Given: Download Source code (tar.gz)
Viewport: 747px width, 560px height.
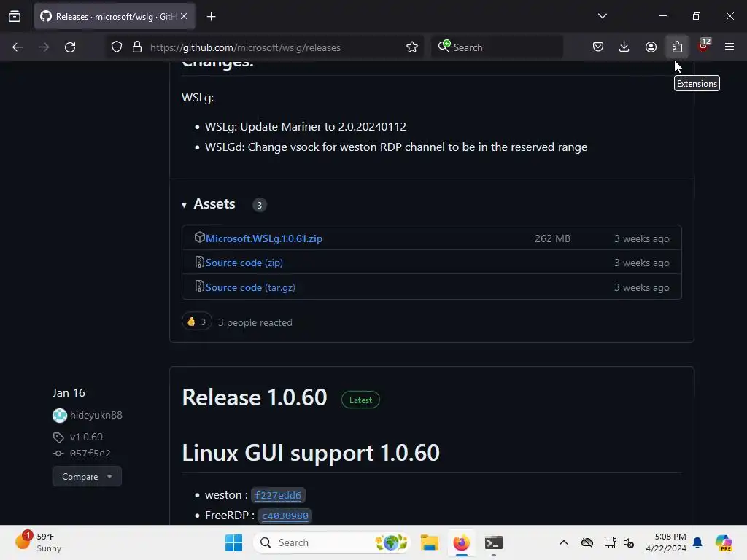Looking at the screenshot, I should click(250, 287).
